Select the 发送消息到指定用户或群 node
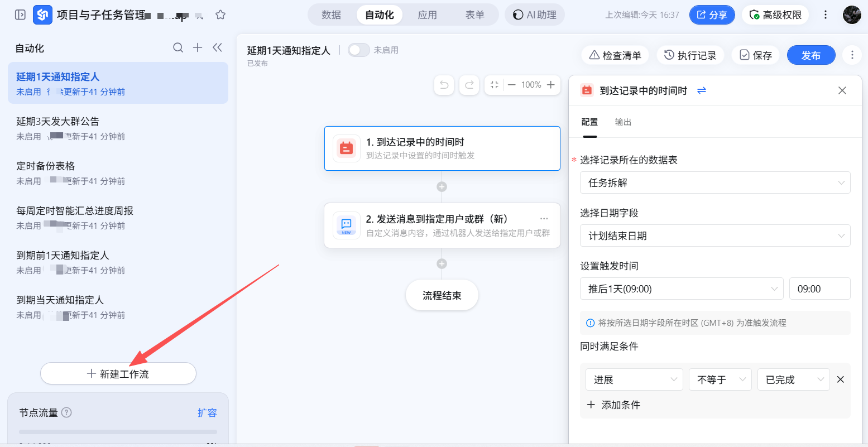The height and width of the screenshot is (447, 868). click(x=442, y=225)
